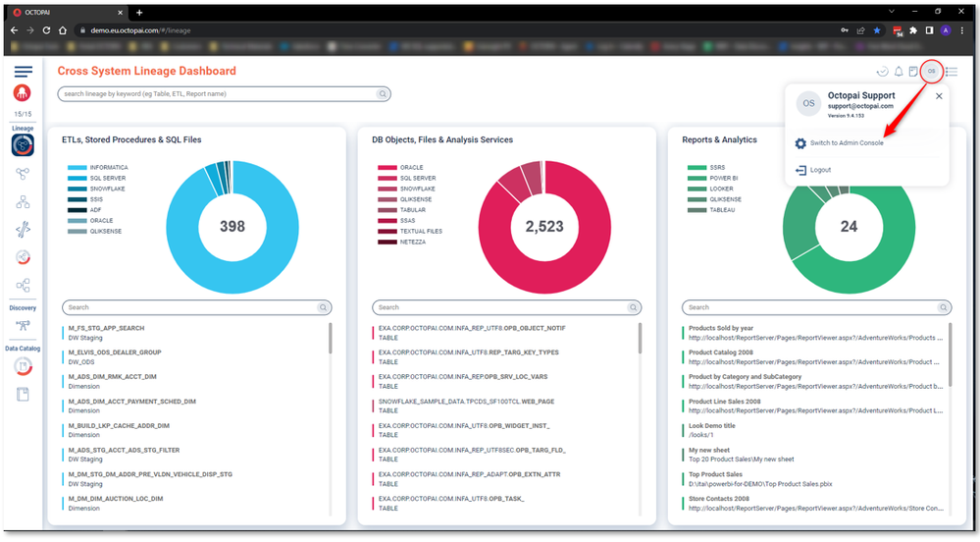Open M_ADS_DIM_RMK_ACCT_DIM item

point(112,377)
